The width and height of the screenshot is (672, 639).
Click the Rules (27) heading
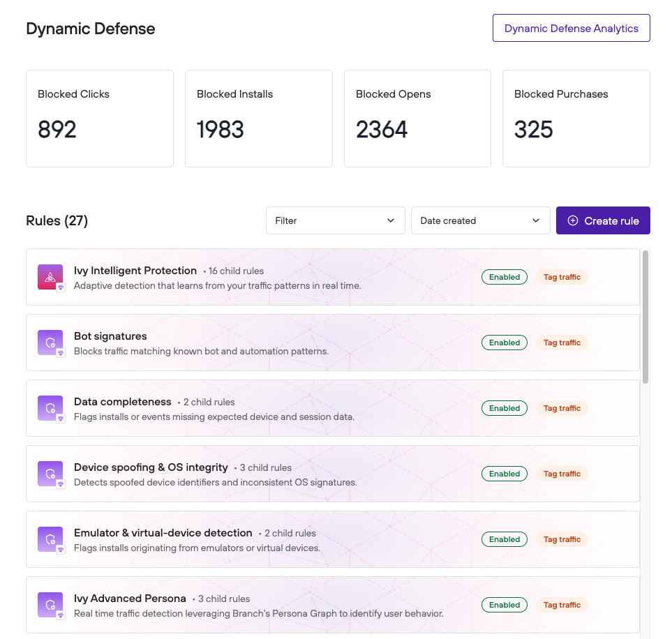[57, 220]
